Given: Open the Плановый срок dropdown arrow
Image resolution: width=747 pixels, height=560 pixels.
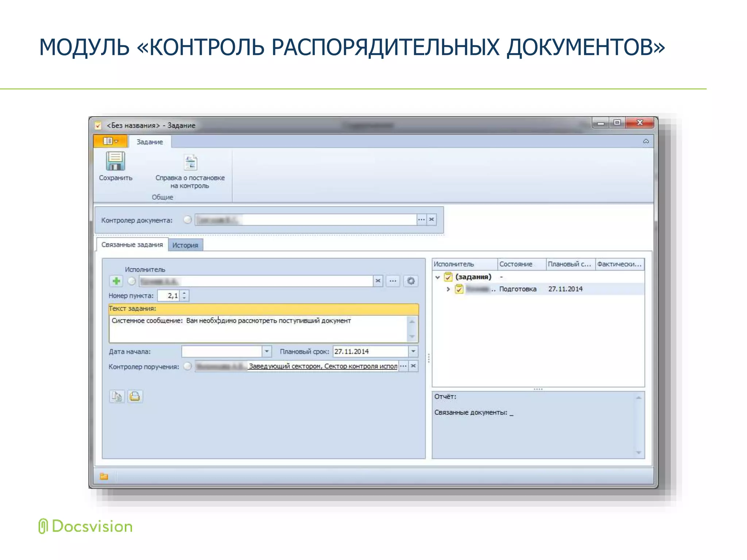Looking at the screenshot, I should point(413,351).
